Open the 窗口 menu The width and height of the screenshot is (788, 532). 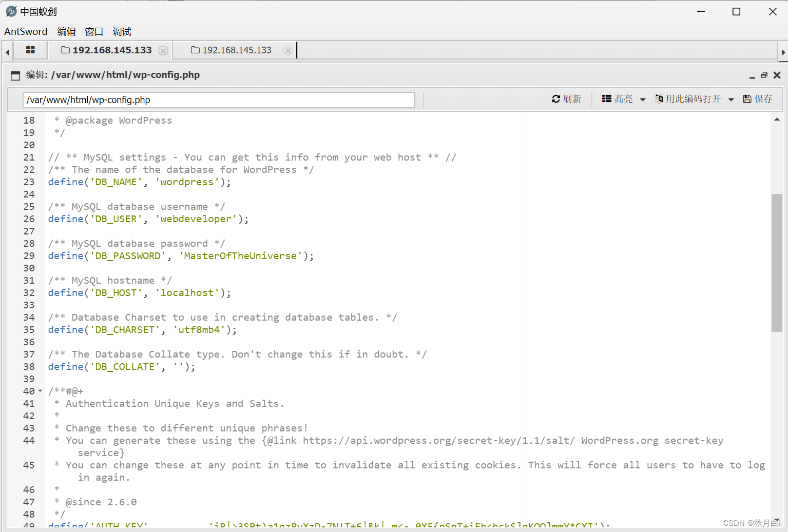(x=93, y=31)
